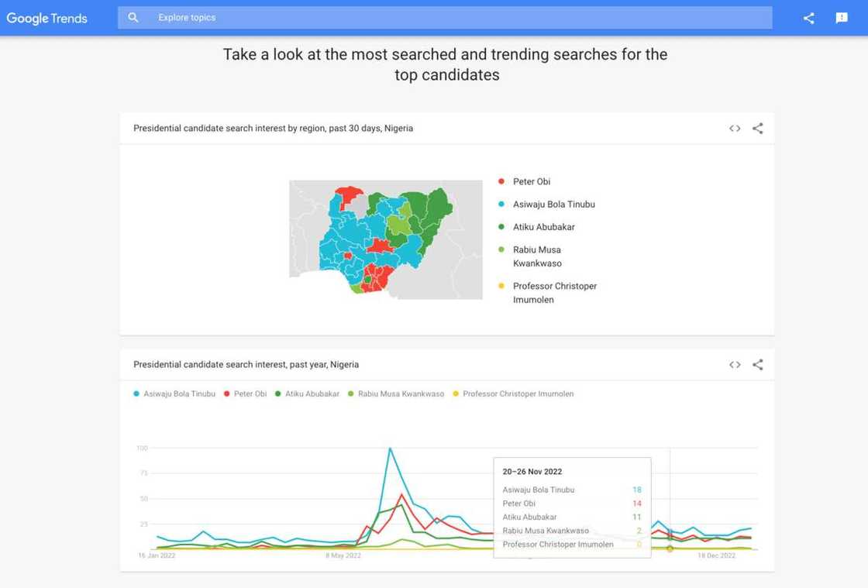
Task: Toggle Peter Obi in the map legend
Action: coord(532,181)
